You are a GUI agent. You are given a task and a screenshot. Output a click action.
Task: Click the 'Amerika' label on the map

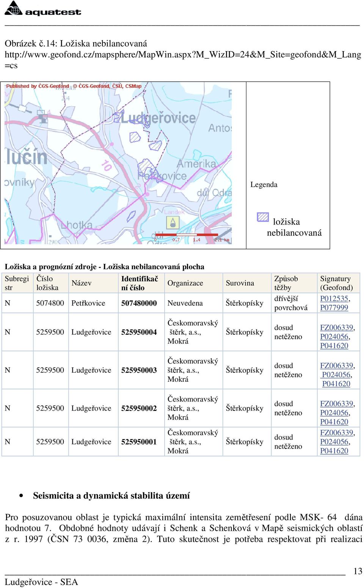196,163
